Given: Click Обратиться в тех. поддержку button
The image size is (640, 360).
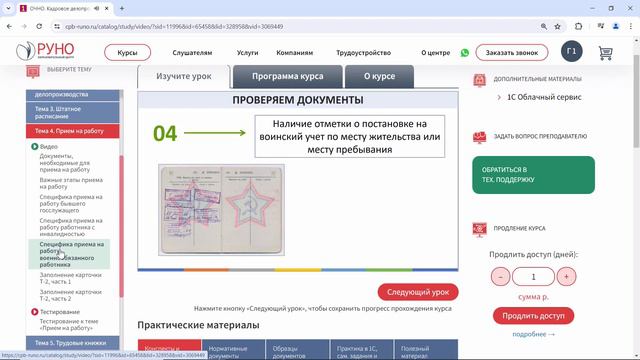Looking at the screenshot, I should [x=533, y=175].
